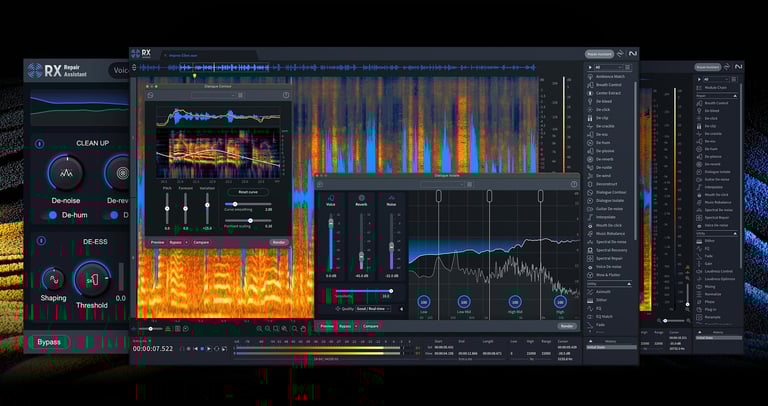Click the Shaping knob under DE-ESS
The height and width of the screenshot is (406, 768).
click(x=53, y=279)
